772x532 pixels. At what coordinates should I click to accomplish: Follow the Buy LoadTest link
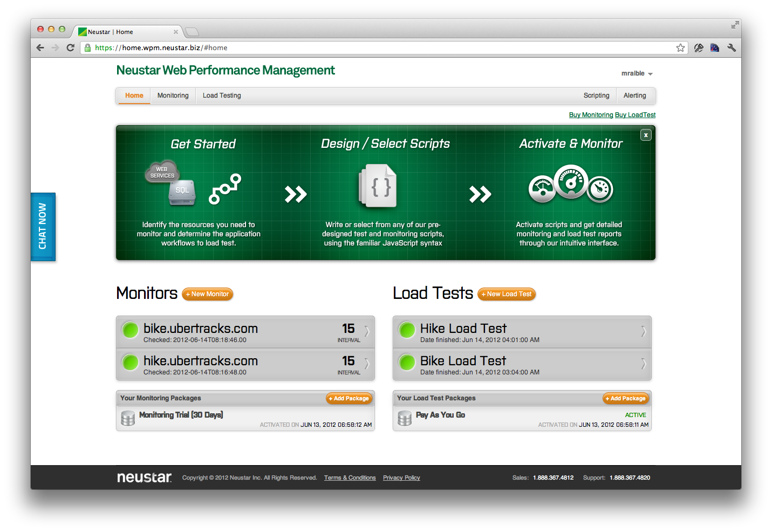pos(635,115)
